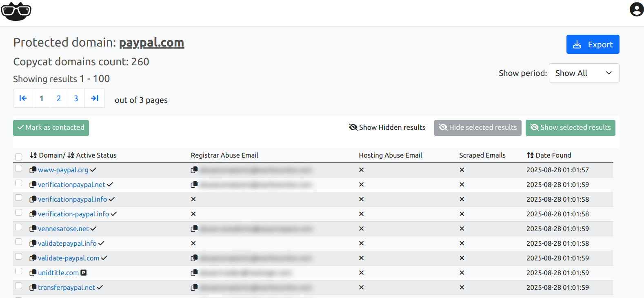Copy domain validatepaypal.info using copy icon

(x=33, y=243)
